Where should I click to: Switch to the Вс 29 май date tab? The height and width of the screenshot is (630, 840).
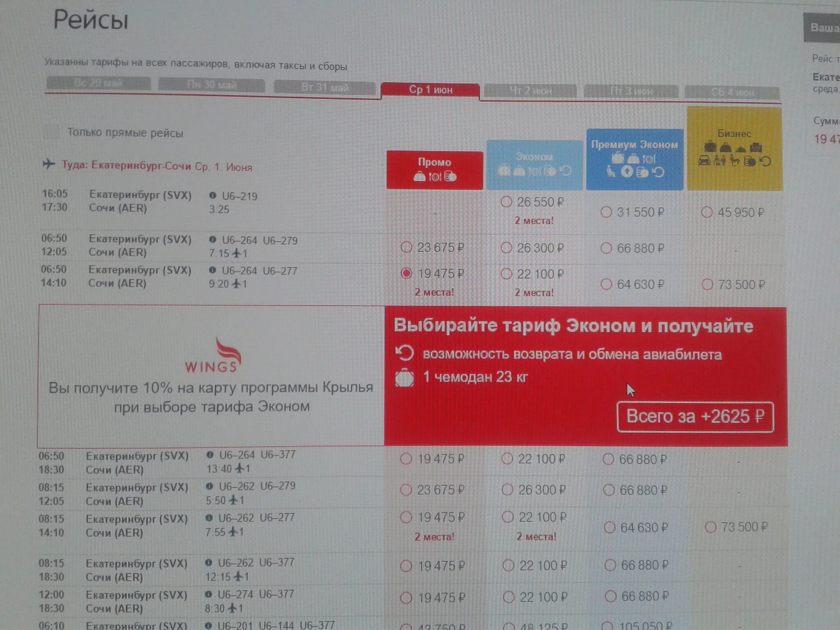(98, 83)
